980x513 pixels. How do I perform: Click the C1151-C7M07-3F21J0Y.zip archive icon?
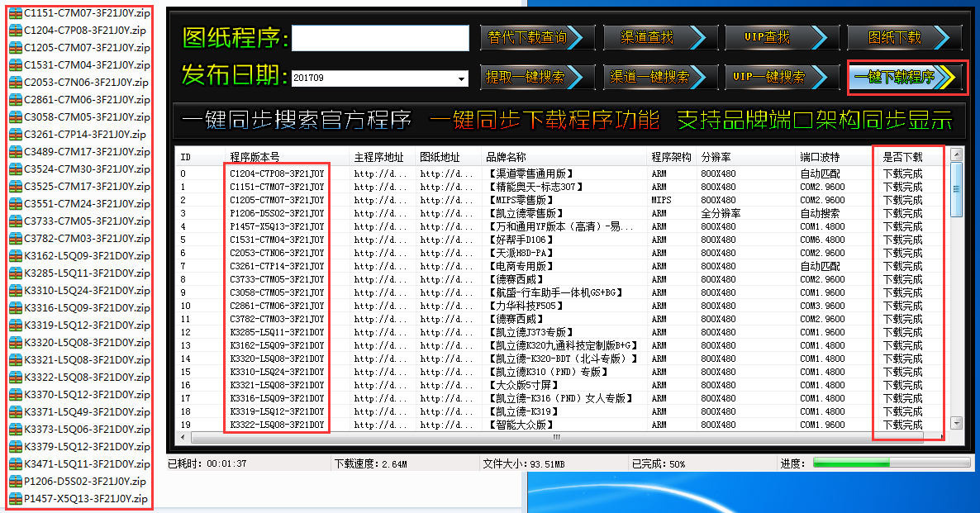coord(15,12)
